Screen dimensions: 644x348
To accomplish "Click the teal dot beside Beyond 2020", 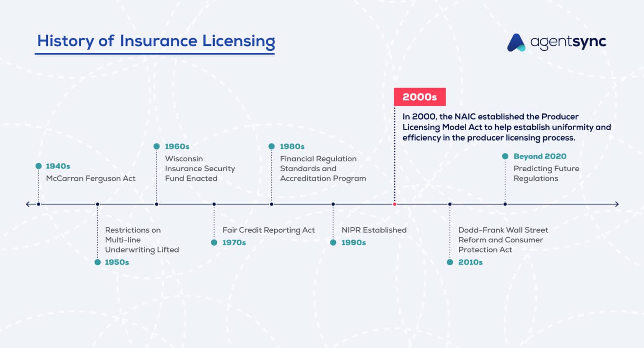I will pos(505,156).
